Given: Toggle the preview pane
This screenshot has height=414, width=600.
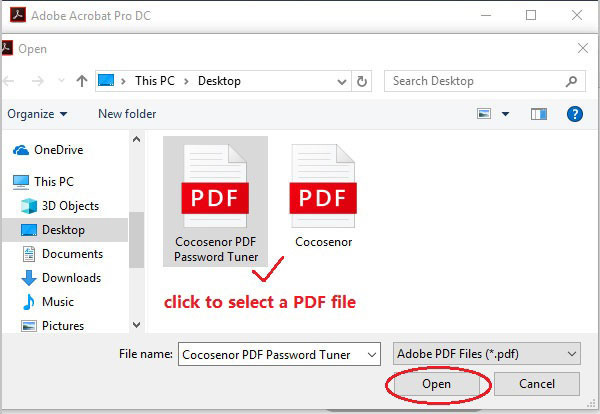Looking at the screenshot, I should 538,114.
